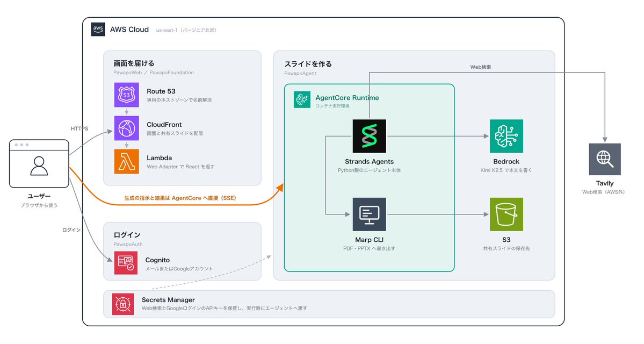Select the Marp CLI label
Image resolution: width=644 pixels, height=344 pixels.
(369, 240)
